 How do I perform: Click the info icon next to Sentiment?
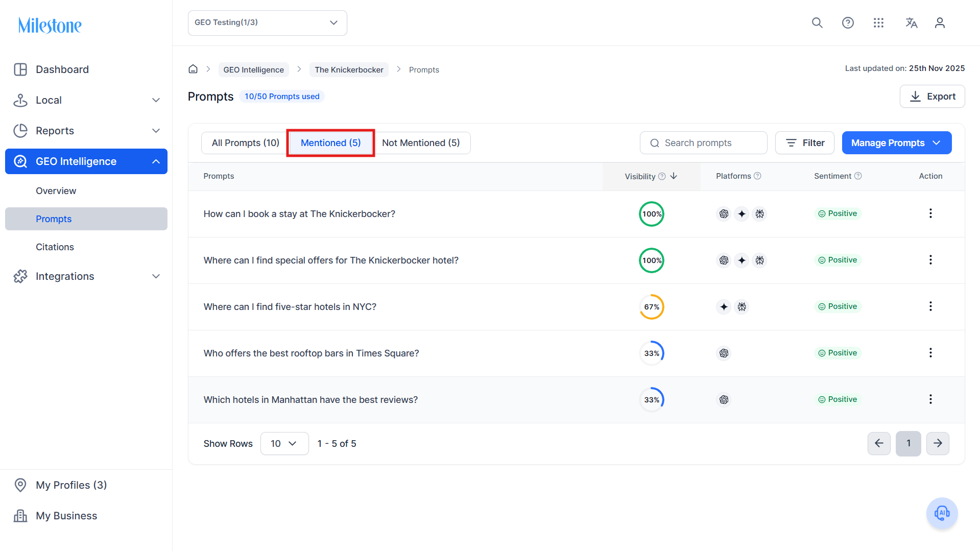coord(858,176)
